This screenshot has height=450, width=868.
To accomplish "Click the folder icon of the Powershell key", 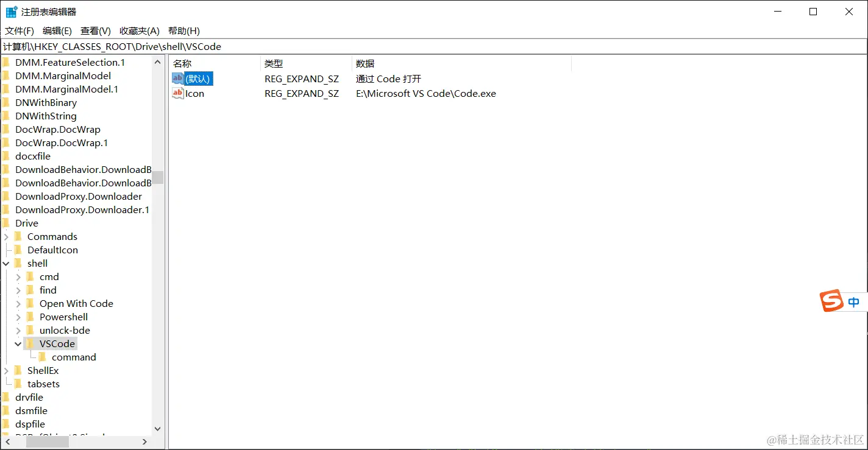I will tap(30, 317).
